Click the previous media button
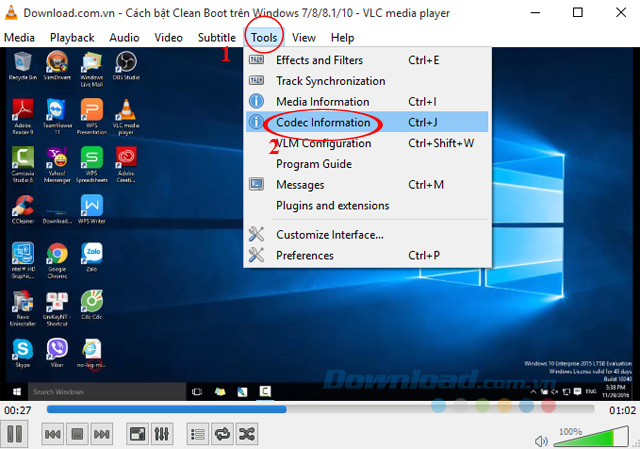 click(53, 434)
